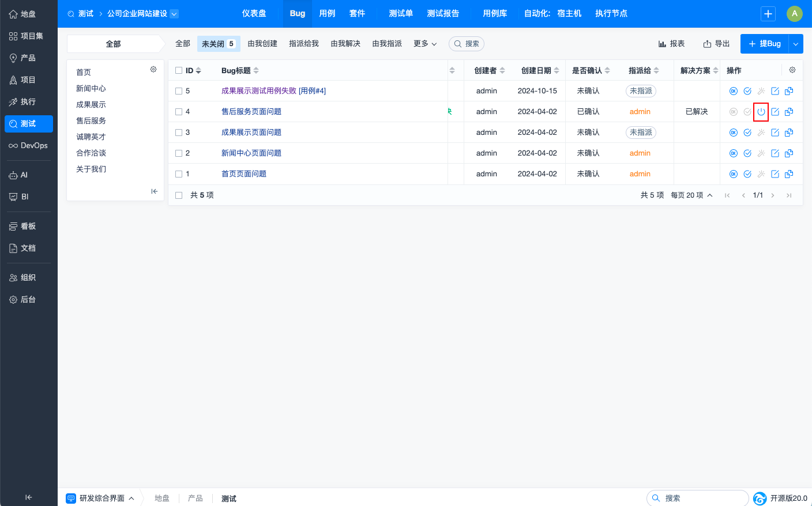Show bugs under 由我创建 filter
The image size is (812, 506).
click(262, 44)
